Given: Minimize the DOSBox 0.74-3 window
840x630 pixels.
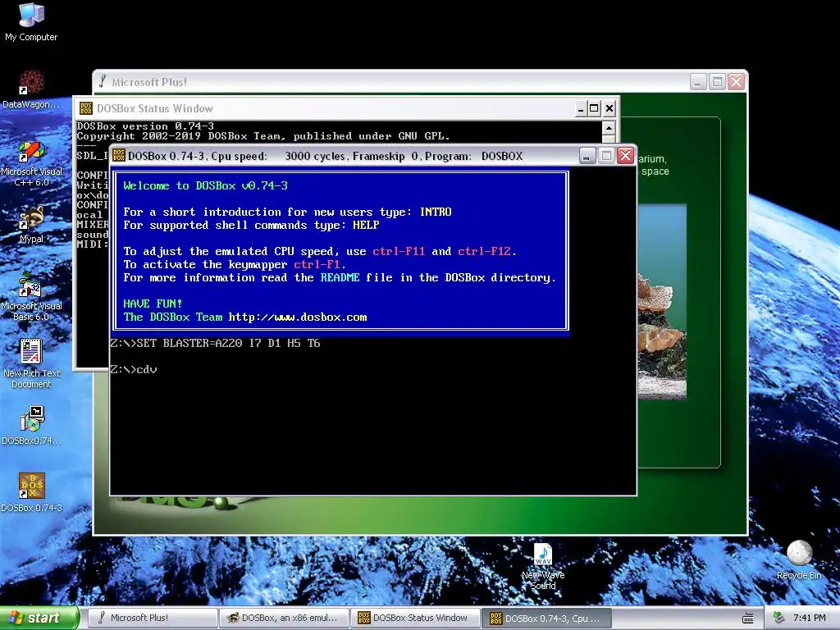Looking at the screenshot, I should click(587, 156).
